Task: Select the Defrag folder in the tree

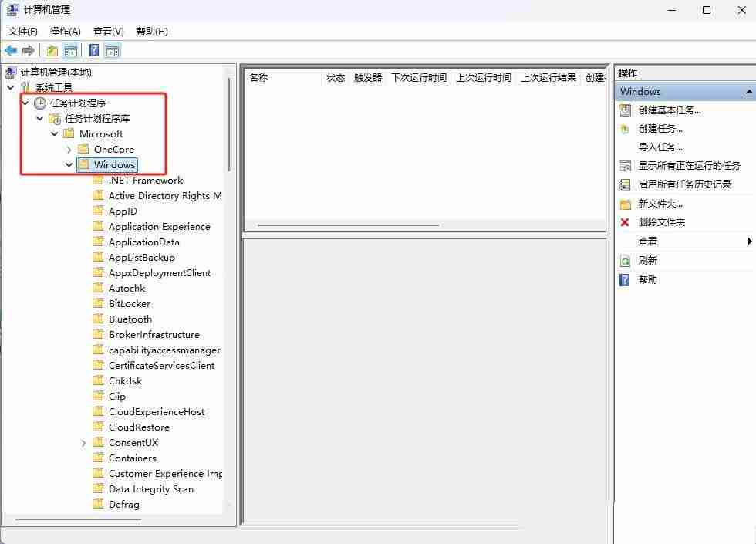Action: pyautogui.click(x=125, y=504)
